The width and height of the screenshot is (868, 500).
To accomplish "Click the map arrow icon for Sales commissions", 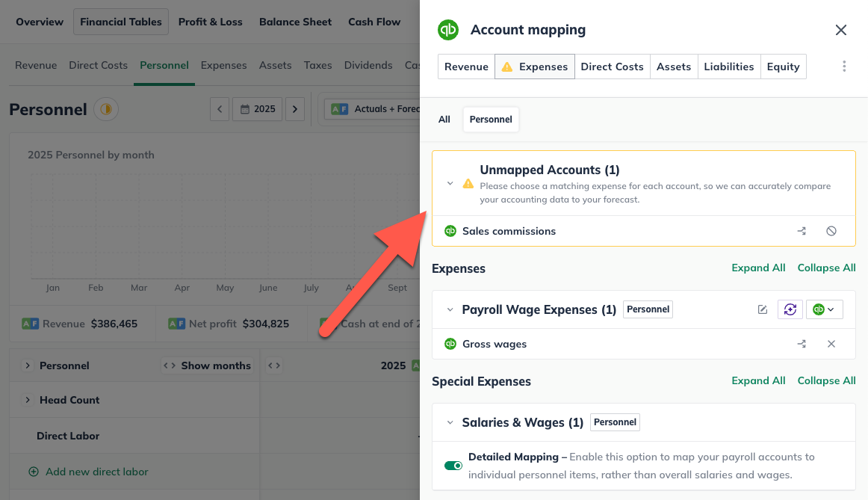I will click(x=802, y=231).
